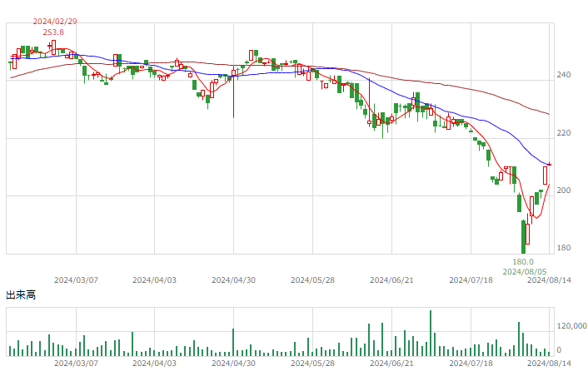Viewport: 588px width, 371px height.
Task: Click 2024/03/07 date under the volume chart
Action: [x=76, y=364]
